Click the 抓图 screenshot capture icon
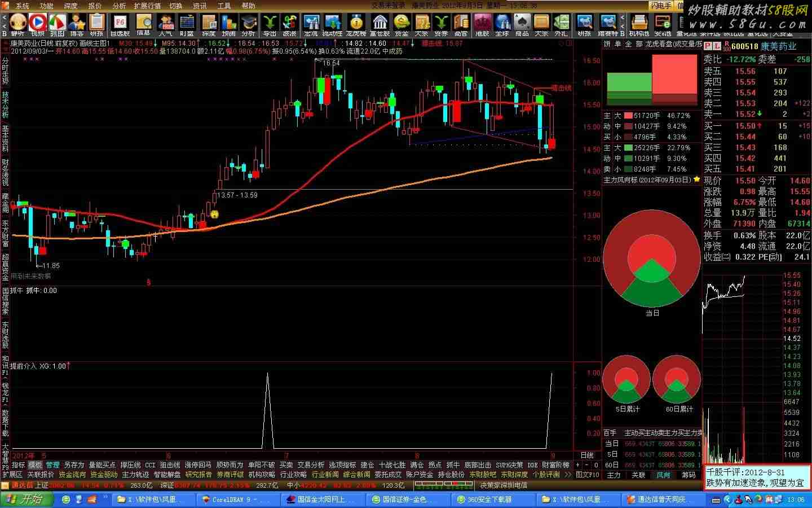 point(57,24)
